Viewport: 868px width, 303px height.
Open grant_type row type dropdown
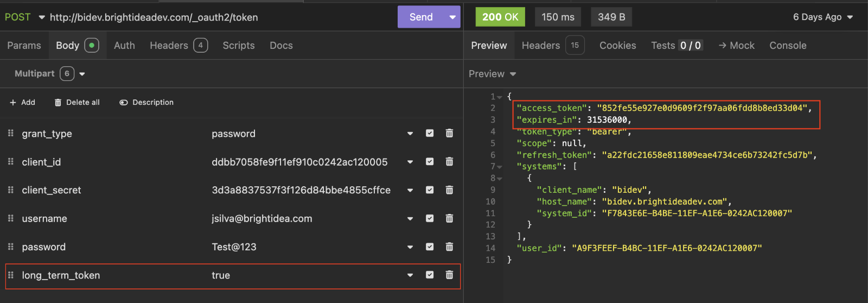410,134
